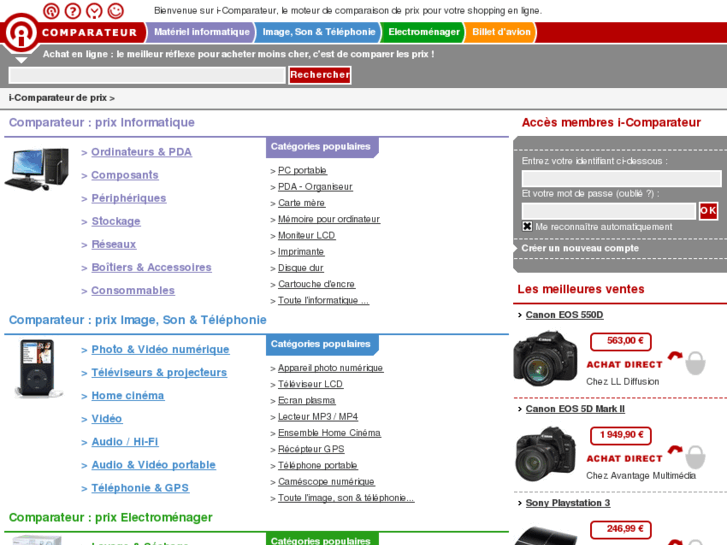Open Boîtiers & Accessoires link
Image resolution: width=727 pixels, height=545 pixels.
pyautogui.click(x=152, y=267)
